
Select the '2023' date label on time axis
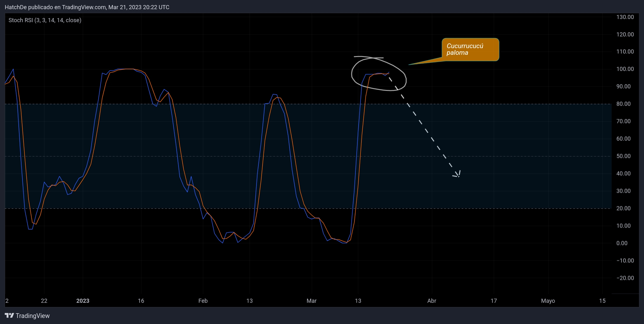click(x=83, y=301)
